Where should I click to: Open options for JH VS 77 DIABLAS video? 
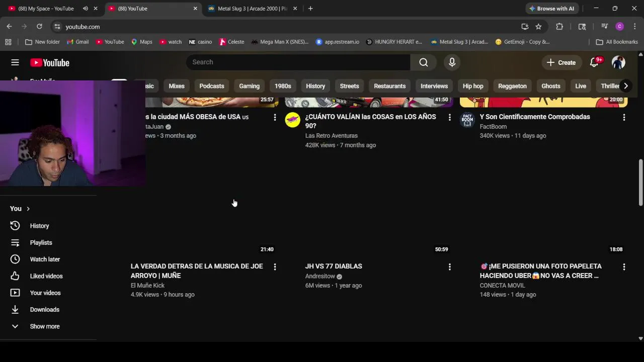[450, 266]
